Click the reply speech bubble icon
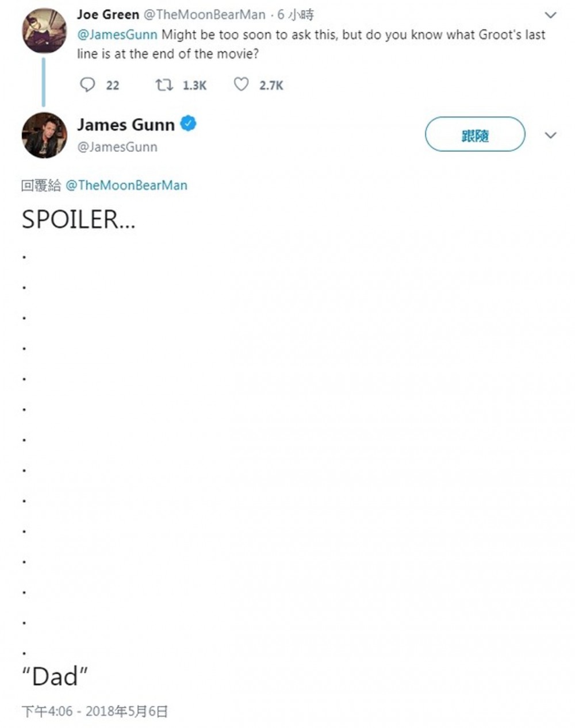Image resolution: width=575 pixels, height=728 pixels. (x=87, y=85)
